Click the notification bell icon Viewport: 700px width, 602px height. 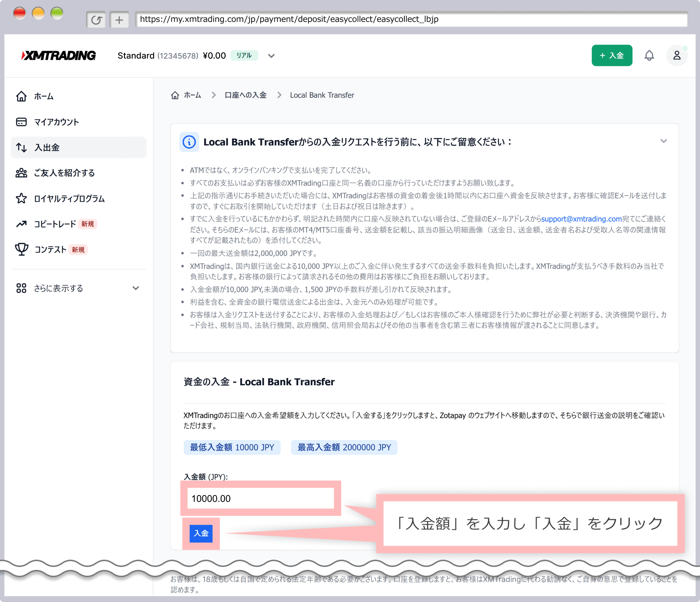pos(649,55)
